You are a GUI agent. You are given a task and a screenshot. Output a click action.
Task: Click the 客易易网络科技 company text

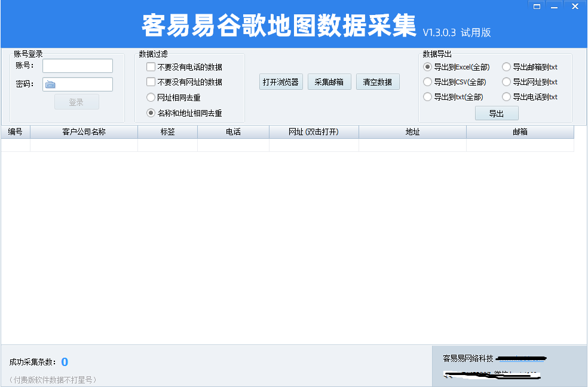click(468, 358)
